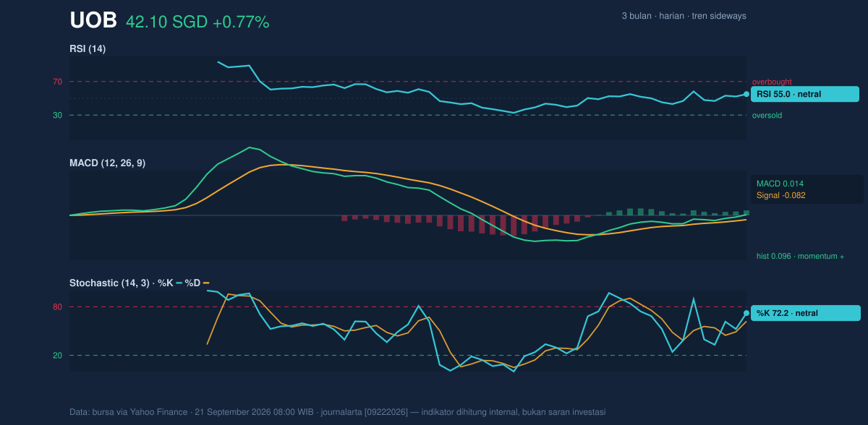Click the Stochastic %K endpoint dot
This screenshot has width=868, height=425.
746,314
